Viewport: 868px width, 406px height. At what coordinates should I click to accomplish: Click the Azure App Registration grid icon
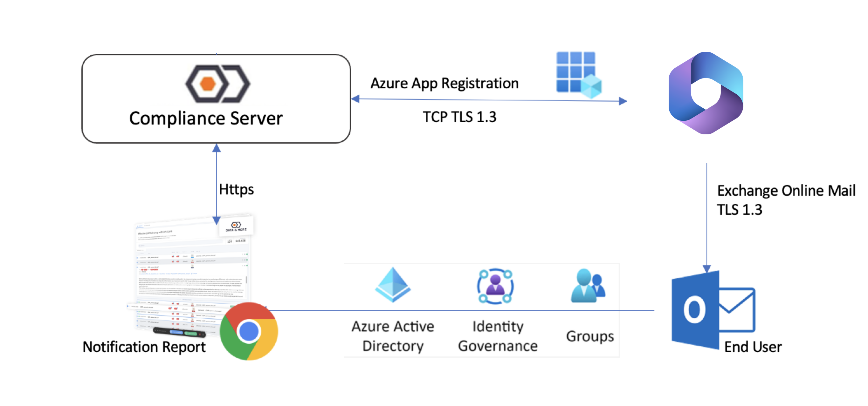[x=579, y=75]
